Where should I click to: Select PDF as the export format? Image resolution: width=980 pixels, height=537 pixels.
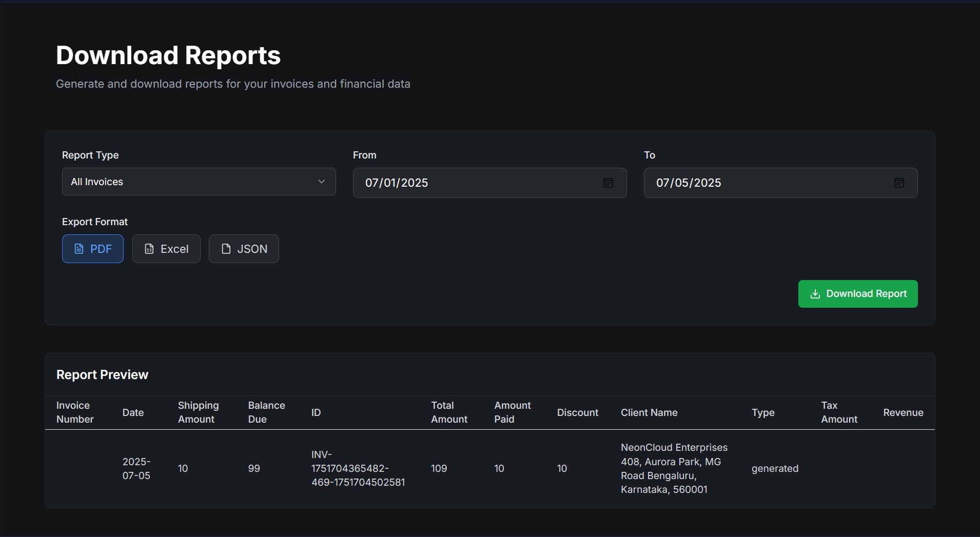click(92, 248)
